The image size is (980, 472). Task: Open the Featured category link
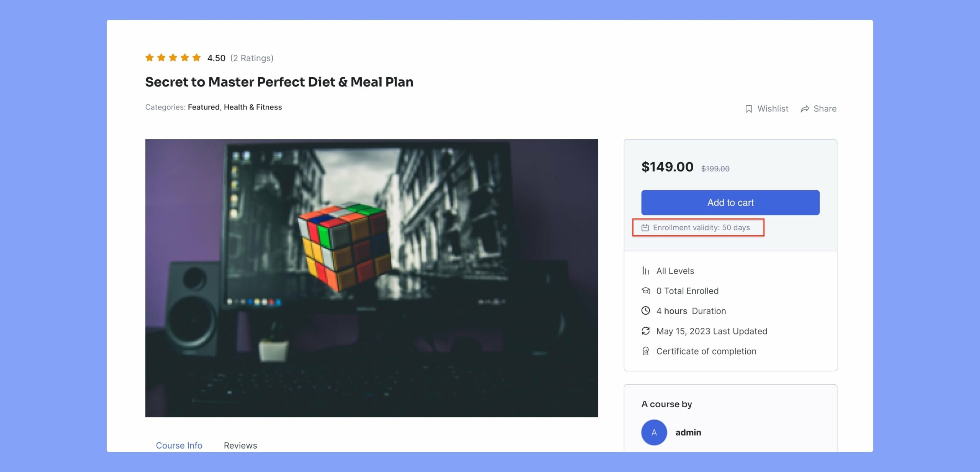point(204,107)
